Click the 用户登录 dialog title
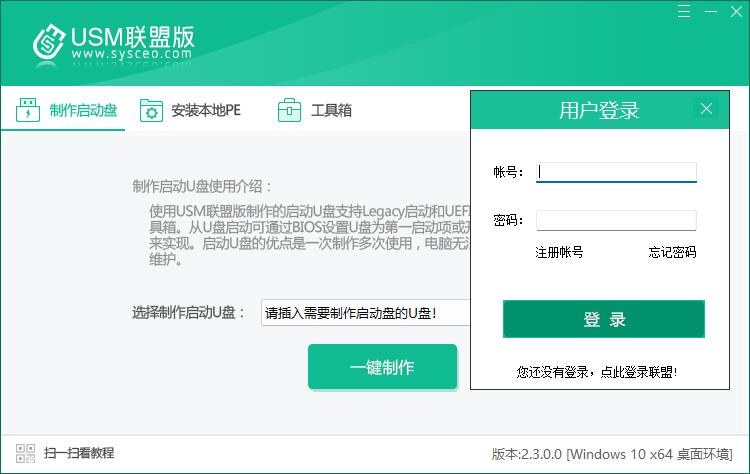Viewport: 750px width, 474px height. tap(599, 110)
